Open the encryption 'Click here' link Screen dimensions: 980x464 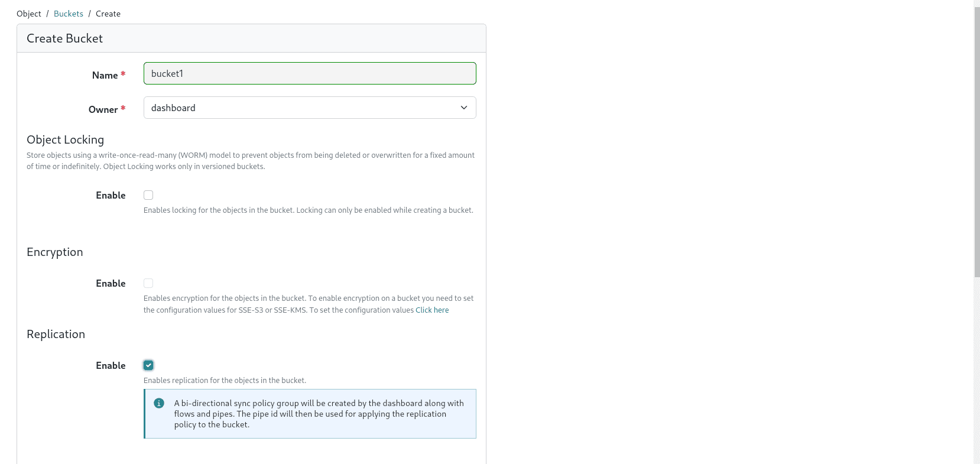pyautogui.click(x=432, y=310)
